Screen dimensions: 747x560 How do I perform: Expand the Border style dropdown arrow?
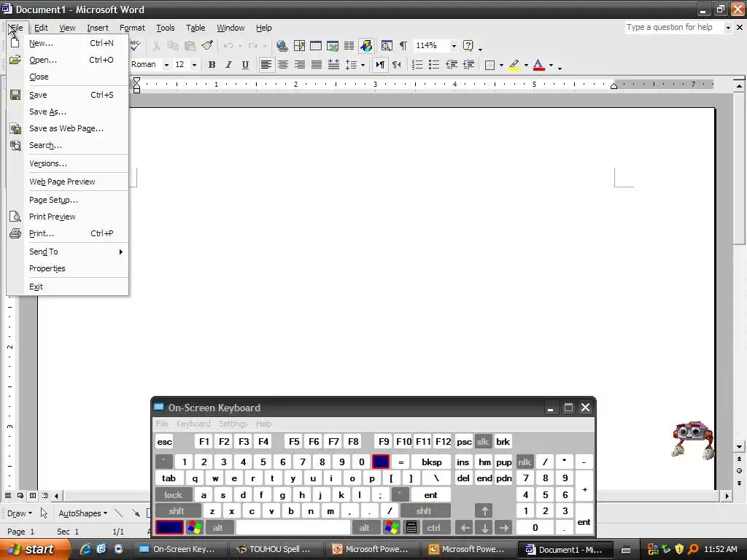tap(501, 65)
